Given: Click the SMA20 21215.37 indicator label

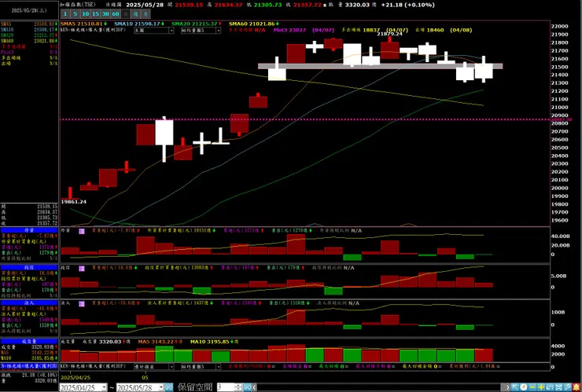Looking at the screenshot, I should coord(194,24).
